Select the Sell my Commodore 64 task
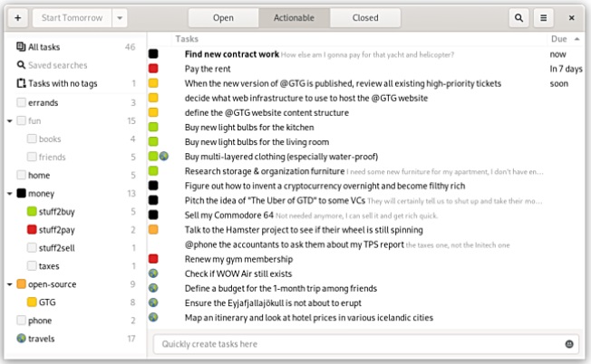This screenshot has height=364, width=591. (365, 215)
